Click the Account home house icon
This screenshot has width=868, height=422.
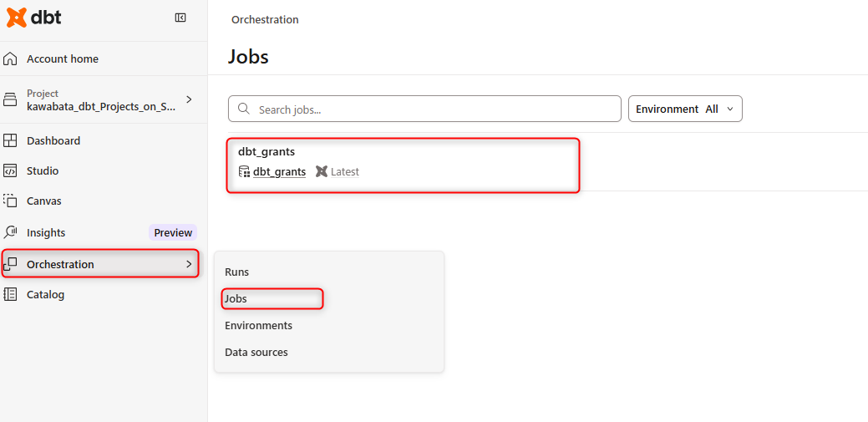(x=10, y=58)
